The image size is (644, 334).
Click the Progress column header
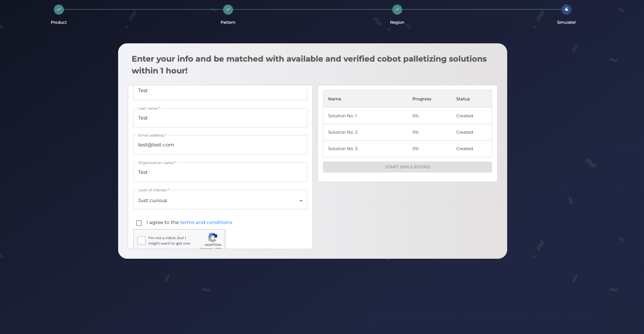point(421,99)
